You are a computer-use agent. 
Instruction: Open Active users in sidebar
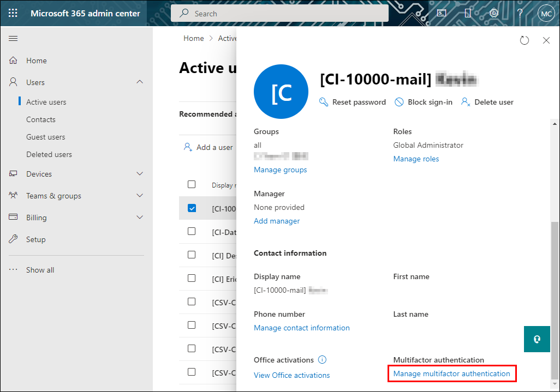[x=46, y=102]
